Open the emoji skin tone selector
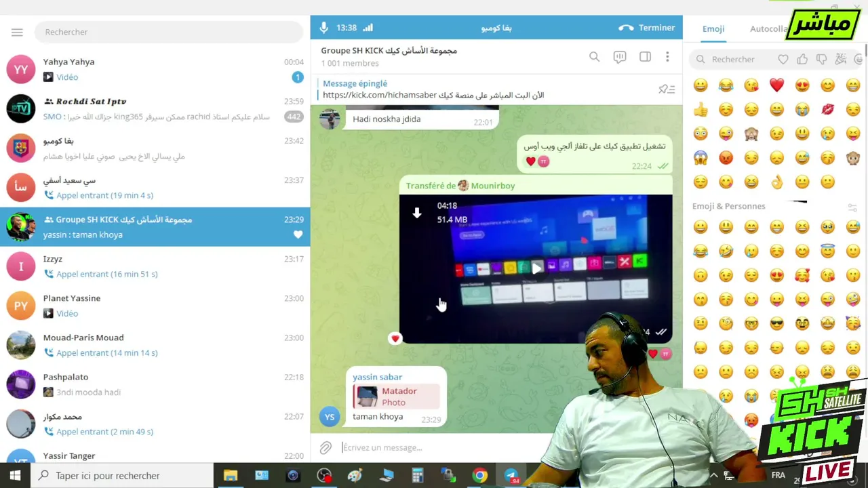This screenshot has width=868, height=488. [x=852, y=207]
